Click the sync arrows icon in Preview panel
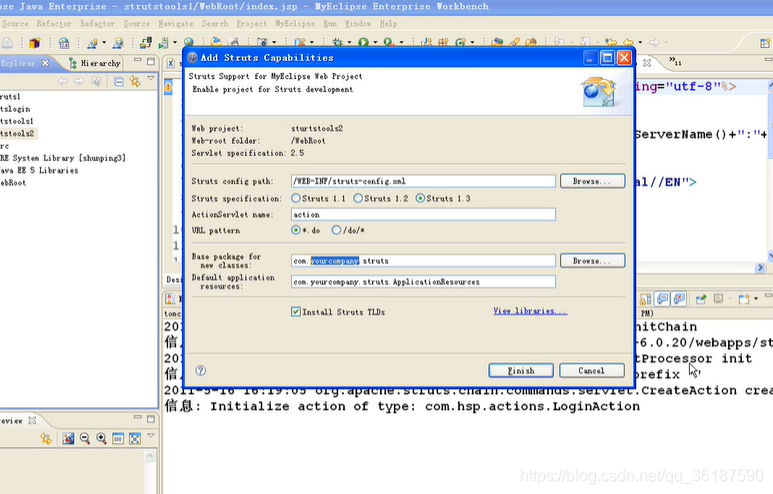The height and width of the screenshot is (494, 773). tap(46, 438)
